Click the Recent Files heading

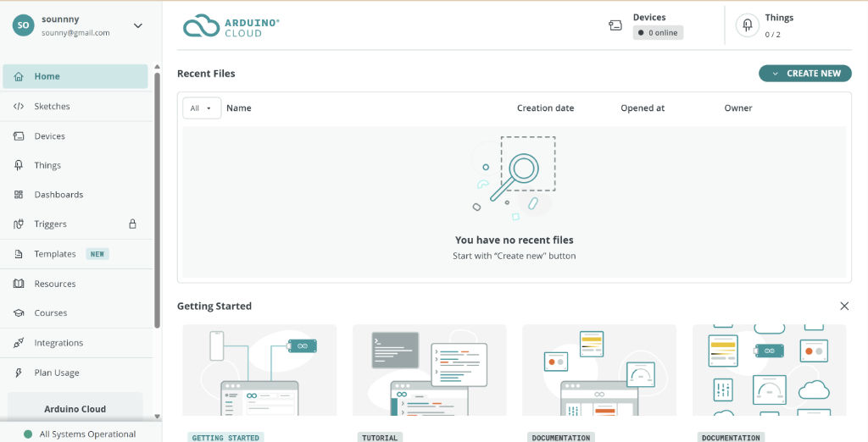point(206,74)
